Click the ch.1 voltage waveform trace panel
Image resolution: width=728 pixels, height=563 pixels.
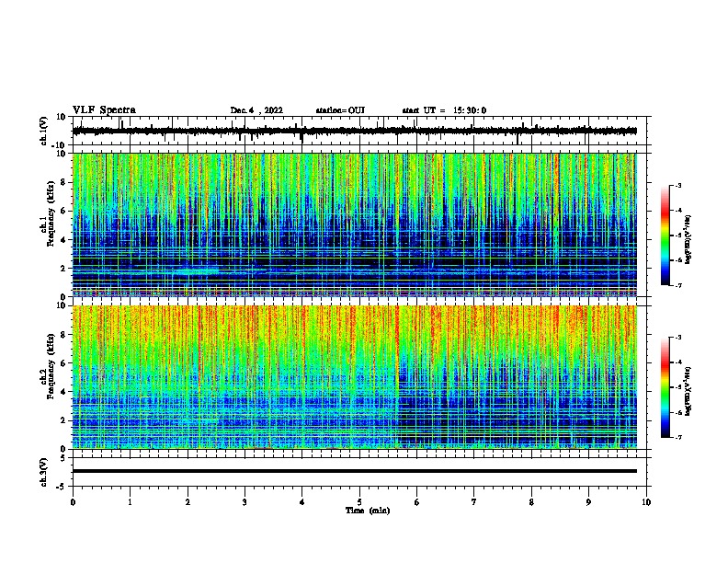click(x=358, y=131)
